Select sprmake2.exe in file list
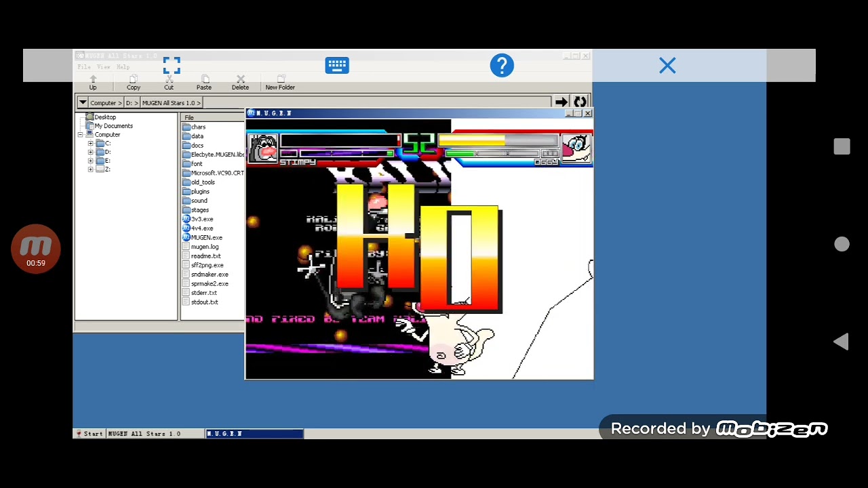Image resolution: width=868 pixels, height=488 pixels. point(205,284)
